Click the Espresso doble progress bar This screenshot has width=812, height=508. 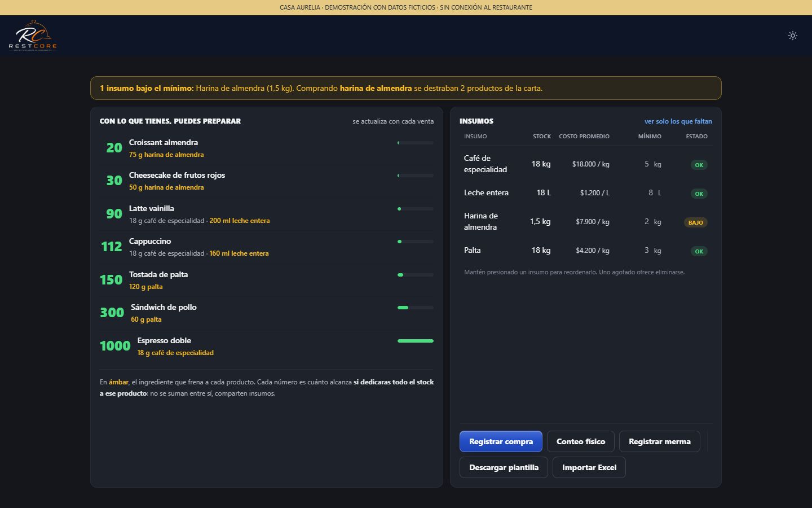tap(416, 341)
